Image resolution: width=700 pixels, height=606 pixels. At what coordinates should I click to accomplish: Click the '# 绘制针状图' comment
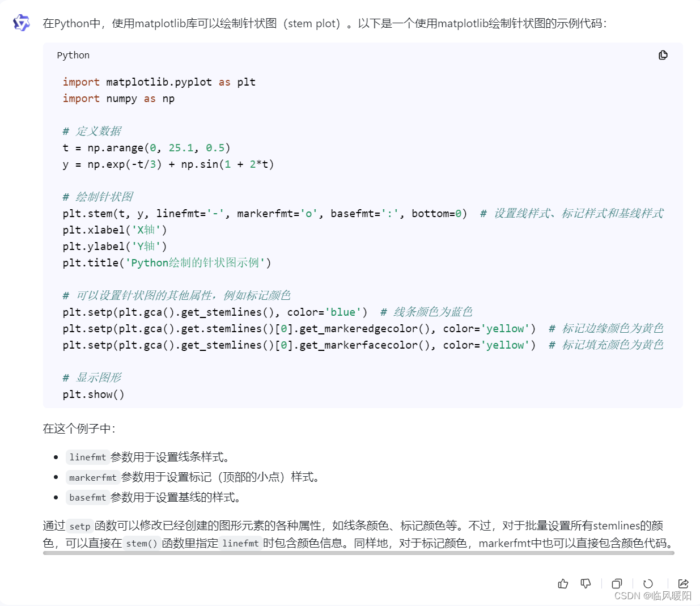coord(97,197)
